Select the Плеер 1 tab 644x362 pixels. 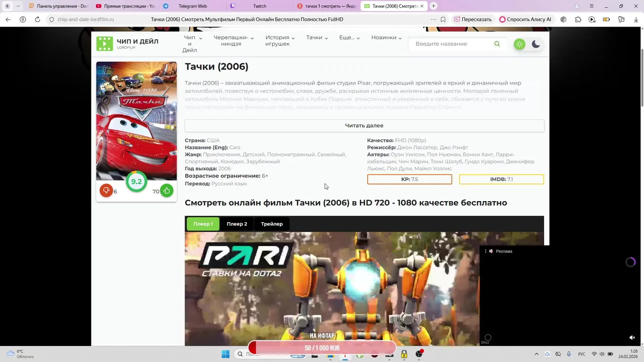[203, 224]
